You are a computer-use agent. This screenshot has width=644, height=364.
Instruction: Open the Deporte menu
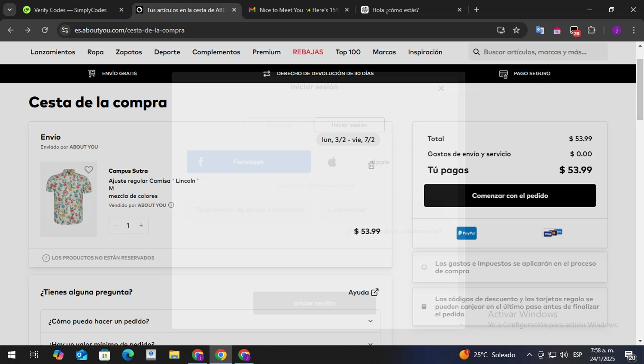click(x=167, y=52)
